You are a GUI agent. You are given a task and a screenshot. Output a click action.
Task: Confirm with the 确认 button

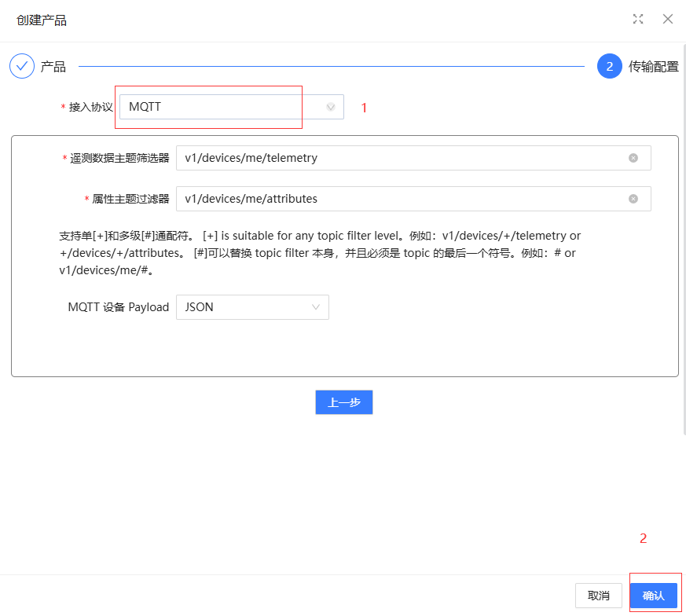coord(654,596)
